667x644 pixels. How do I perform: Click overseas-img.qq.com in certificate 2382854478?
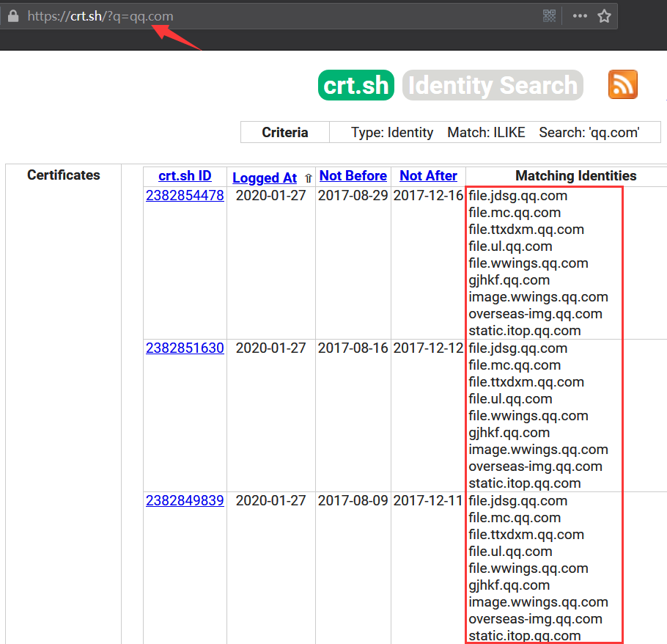[x=536, y=314]
